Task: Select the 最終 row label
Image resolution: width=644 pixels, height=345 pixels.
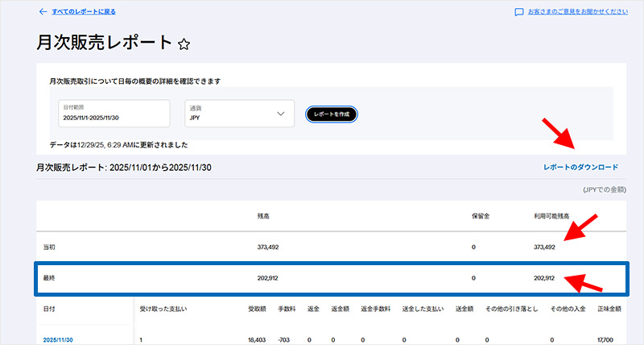Action: 50,278
